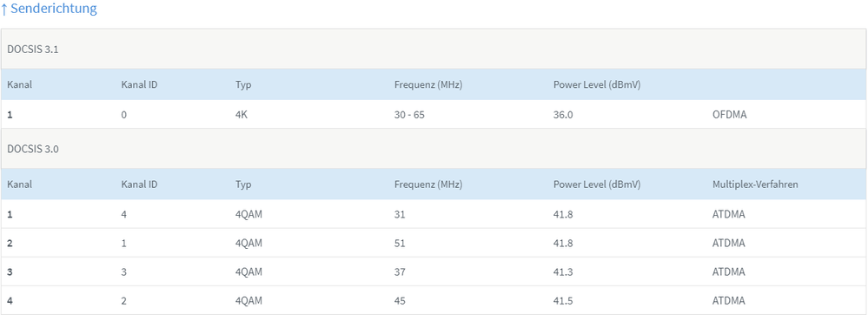Select channel row with frequency 31

click(x=434, y=214)
